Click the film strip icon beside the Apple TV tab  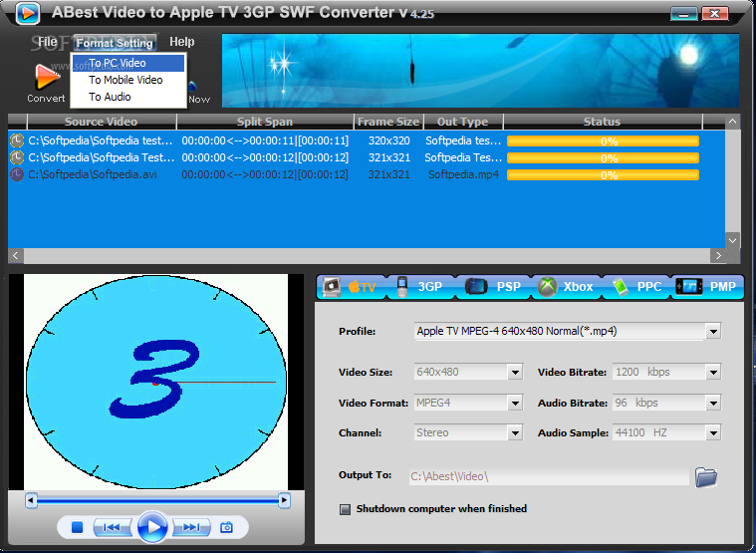coord(332,287)
